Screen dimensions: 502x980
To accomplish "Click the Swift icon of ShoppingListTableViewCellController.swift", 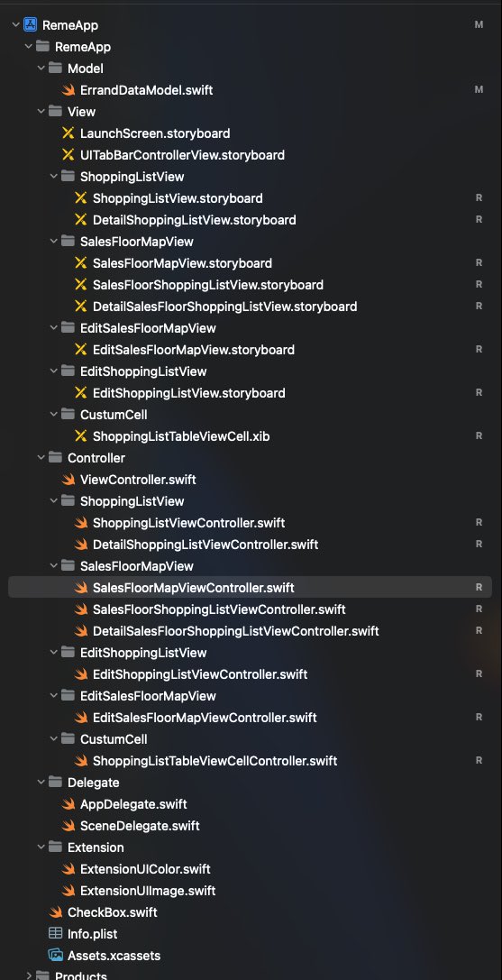I will tap(81, 761).
